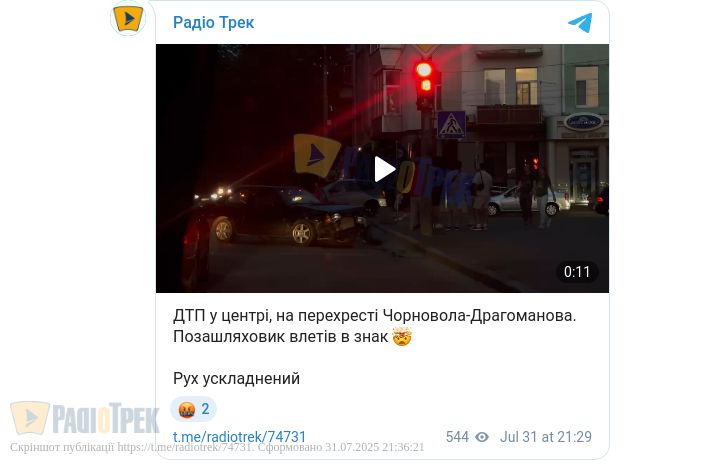The width and height of the screenshot is (720, 465).
Task: Click the 544 views counter
Action: point(457,437)
